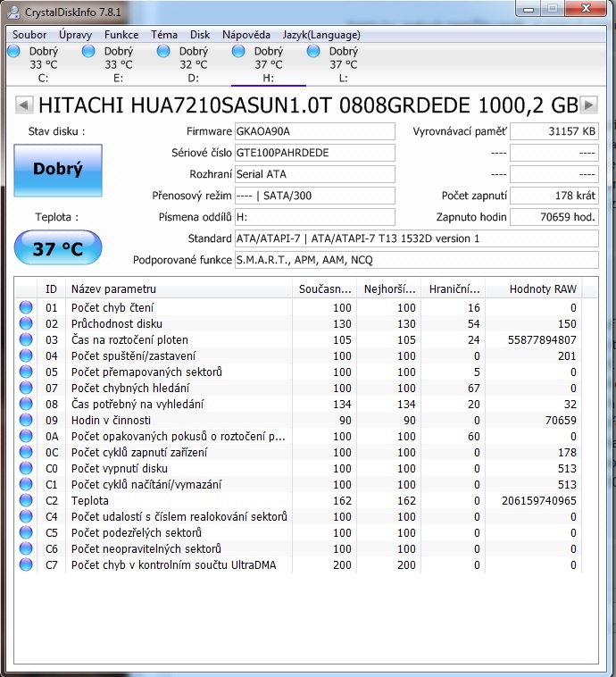Click the 37 °C temperature button
Screen dimensions: 616x677
coord(58,247)
